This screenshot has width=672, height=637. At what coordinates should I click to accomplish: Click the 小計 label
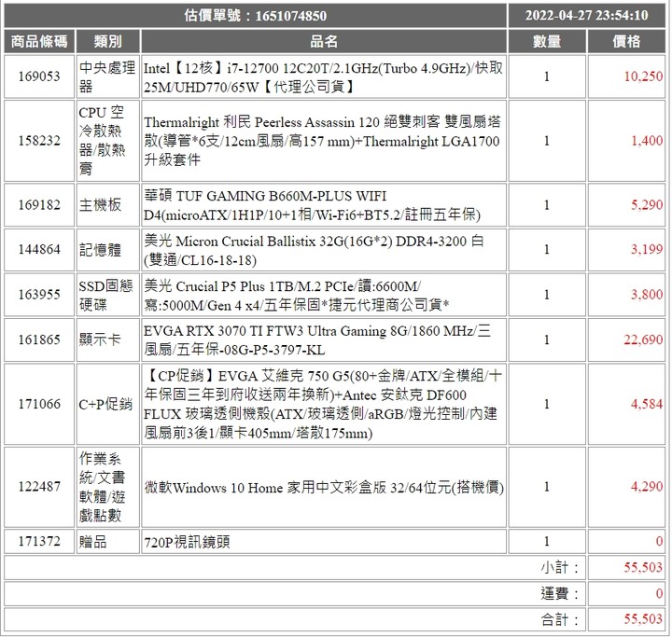559,568
